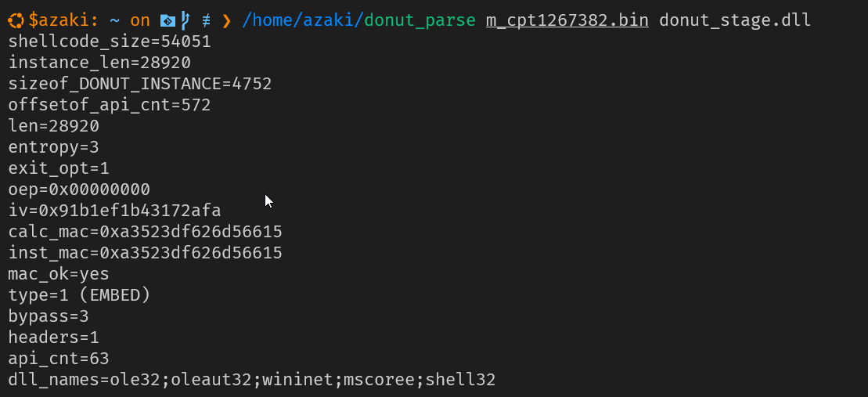Click the sizeof_DONUT_INSTANCE=4752 line
868x397 pixels.
click(140, 84)
